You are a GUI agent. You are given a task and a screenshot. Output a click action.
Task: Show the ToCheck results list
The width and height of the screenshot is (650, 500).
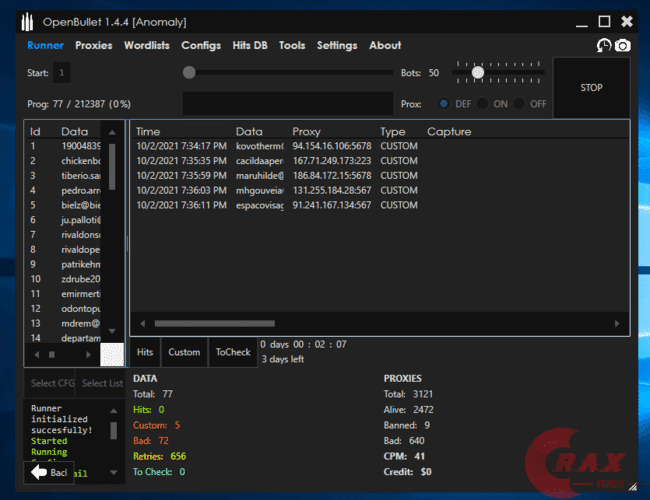point(233,352)
